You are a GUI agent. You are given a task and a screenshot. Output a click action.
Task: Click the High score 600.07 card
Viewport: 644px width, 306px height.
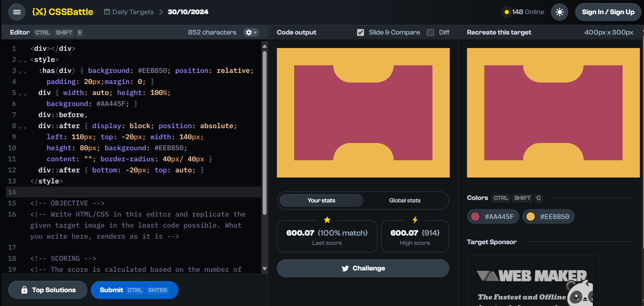415,236
